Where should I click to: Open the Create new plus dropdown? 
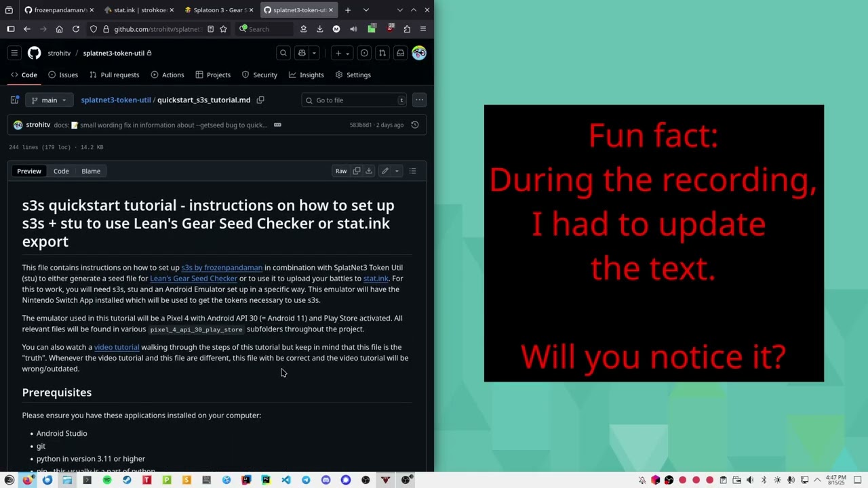[342, 53]
